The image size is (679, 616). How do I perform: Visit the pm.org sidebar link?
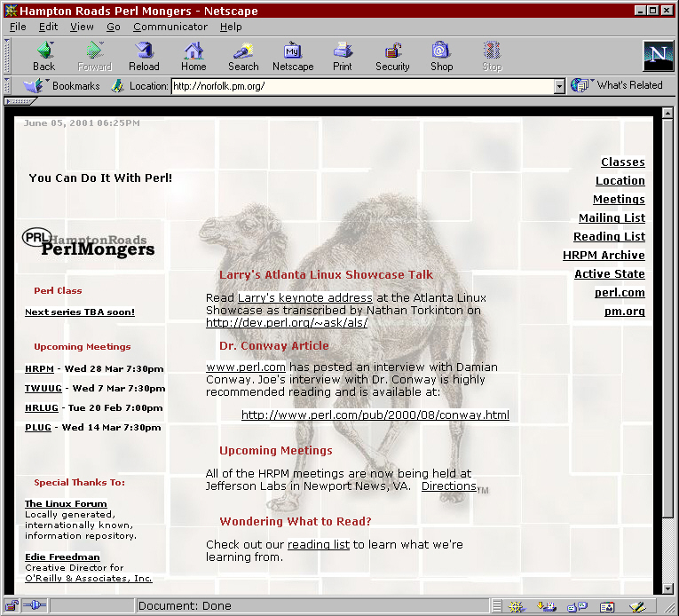coord(625,311)
